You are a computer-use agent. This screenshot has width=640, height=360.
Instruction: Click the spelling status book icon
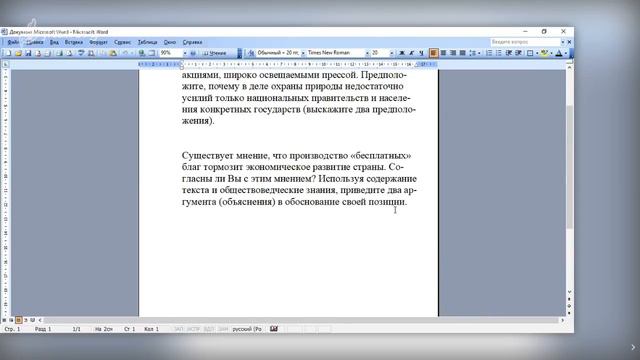click(x=273, y=329)
